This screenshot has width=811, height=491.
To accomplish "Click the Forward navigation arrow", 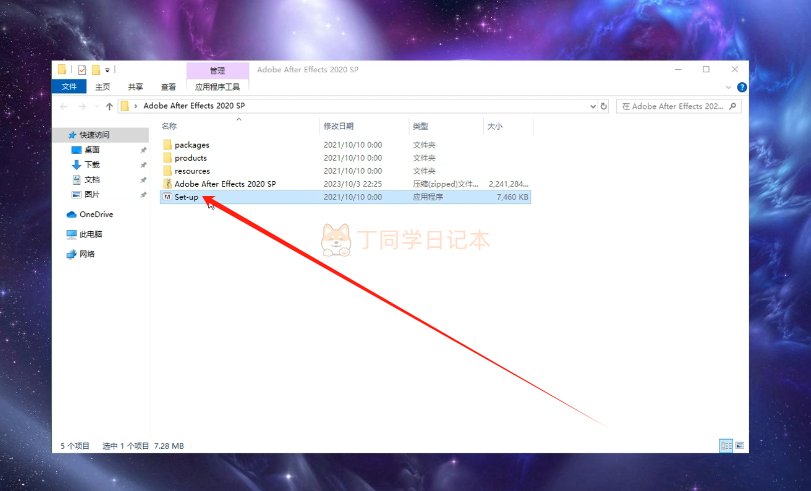I will point(82,106).
